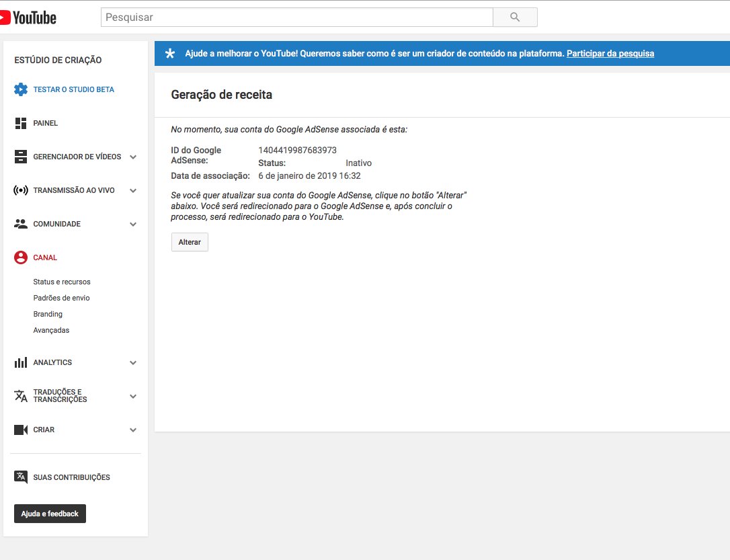Click the Painel dashboard icon

(20, 123)
